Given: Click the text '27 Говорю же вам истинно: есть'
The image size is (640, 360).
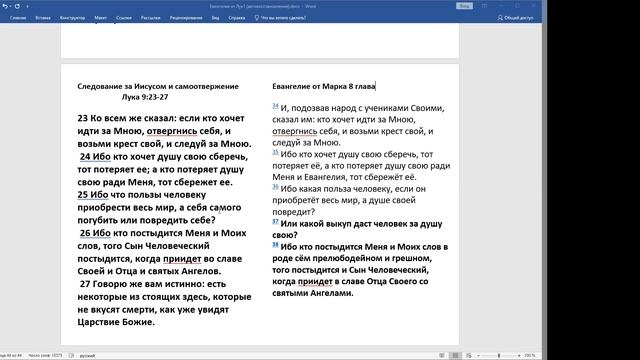Looking at the screenshot, I should tap(153, 284).
